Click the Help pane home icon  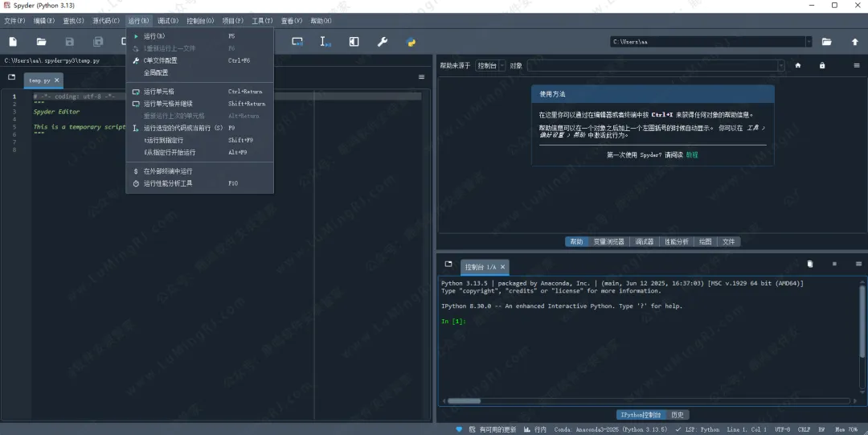tap(798, 66)
